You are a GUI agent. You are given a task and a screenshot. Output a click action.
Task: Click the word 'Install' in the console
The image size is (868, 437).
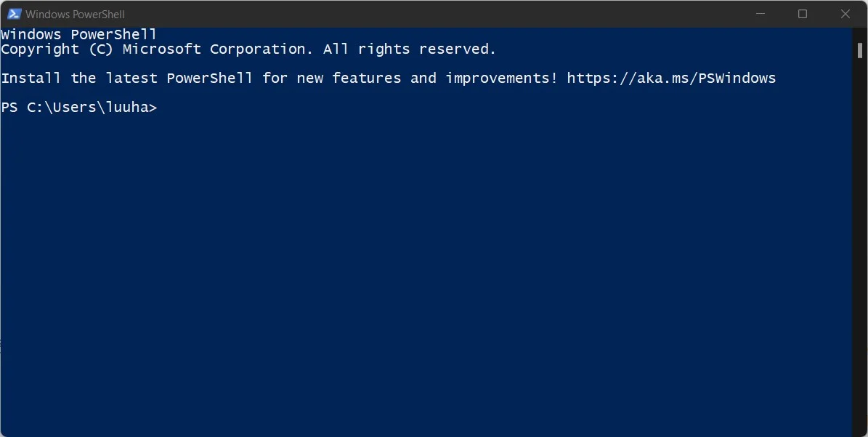(31, 78)
